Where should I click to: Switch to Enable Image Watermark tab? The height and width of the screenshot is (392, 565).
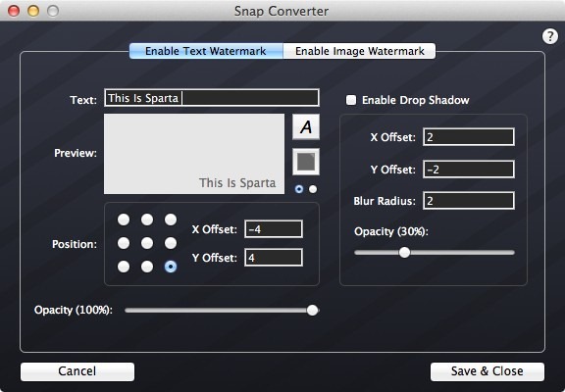[x=359, y=51]
